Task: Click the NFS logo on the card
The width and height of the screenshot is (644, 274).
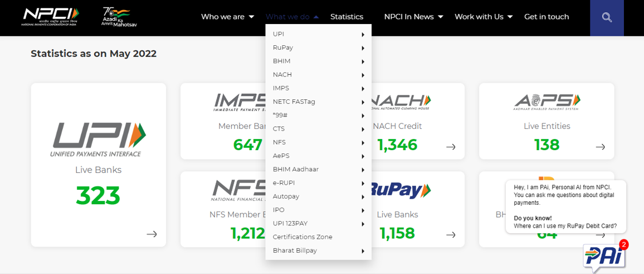Action: coord(238,191)
